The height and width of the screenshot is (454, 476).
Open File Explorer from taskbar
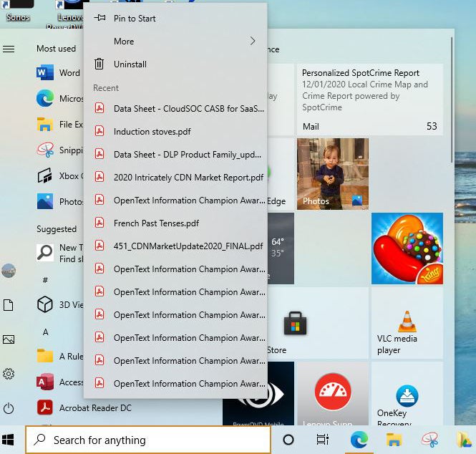tap(394, 440)
